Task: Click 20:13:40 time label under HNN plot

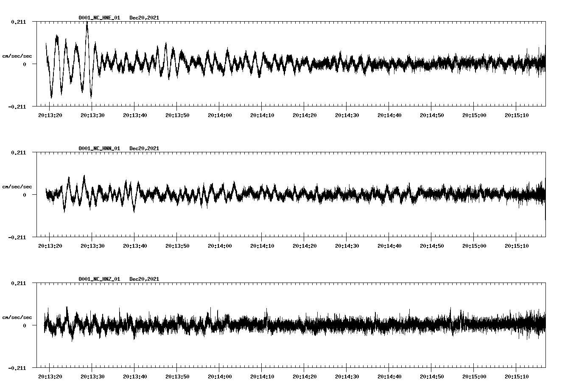Action: click(135, 246)
